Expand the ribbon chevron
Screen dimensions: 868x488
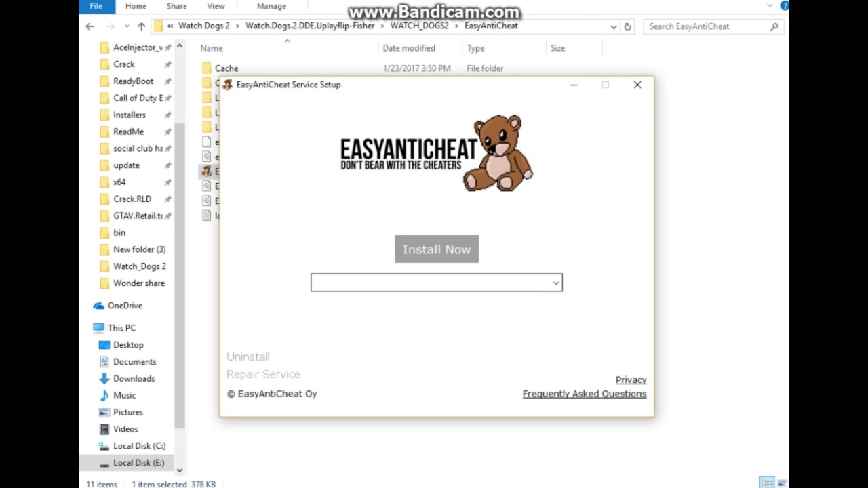[770, 6]
